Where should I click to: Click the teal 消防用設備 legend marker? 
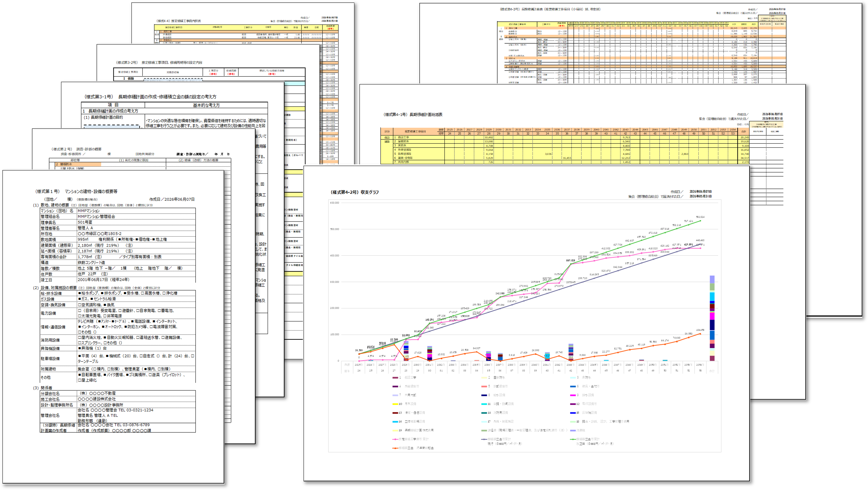484,412
